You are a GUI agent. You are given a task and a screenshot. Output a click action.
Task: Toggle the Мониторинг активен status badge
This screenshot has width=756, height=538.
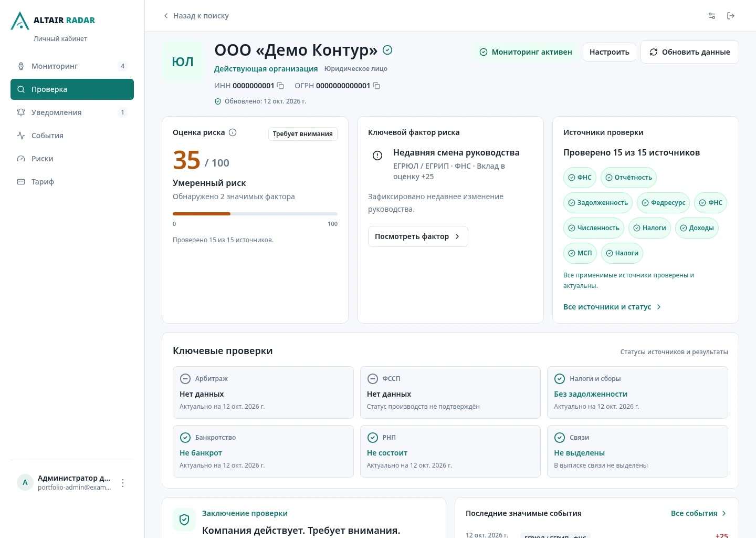[x=526, y=52]
